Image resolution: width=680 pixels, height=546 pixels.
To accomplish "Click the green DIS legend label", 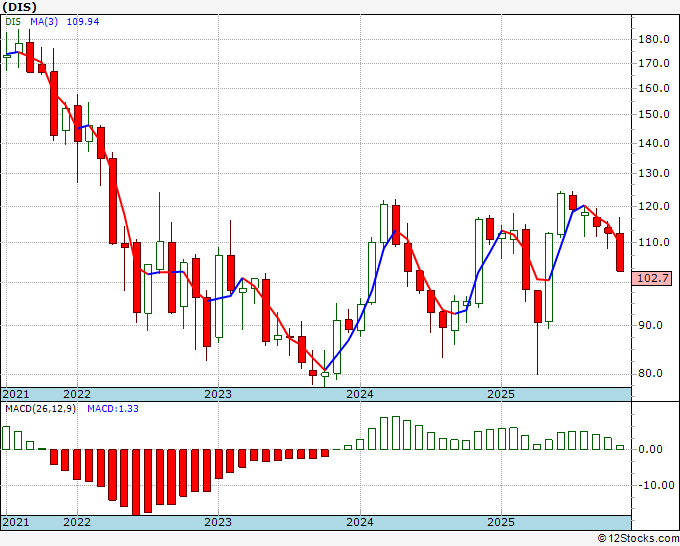I will pyautogui.click(x=13, y=21).
